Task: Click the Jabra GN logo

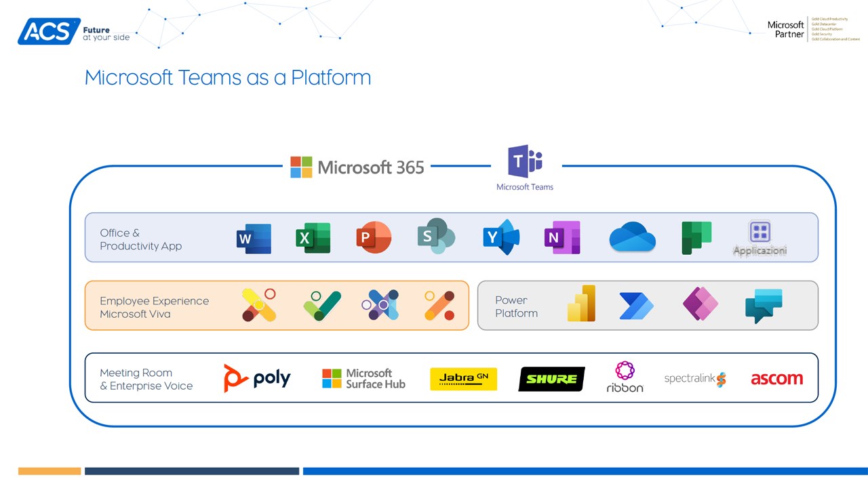Action: [464, 379]
